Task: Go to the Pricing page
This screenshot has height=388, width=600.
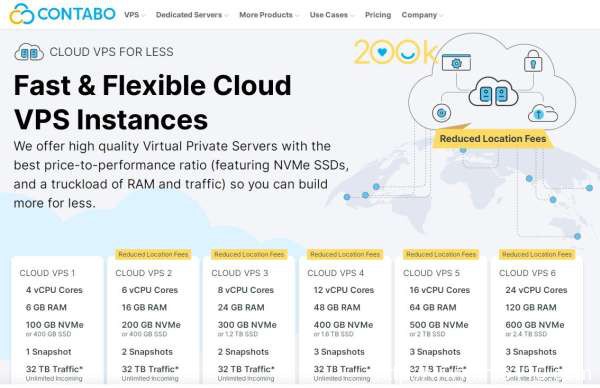Action: coord(378,15)
